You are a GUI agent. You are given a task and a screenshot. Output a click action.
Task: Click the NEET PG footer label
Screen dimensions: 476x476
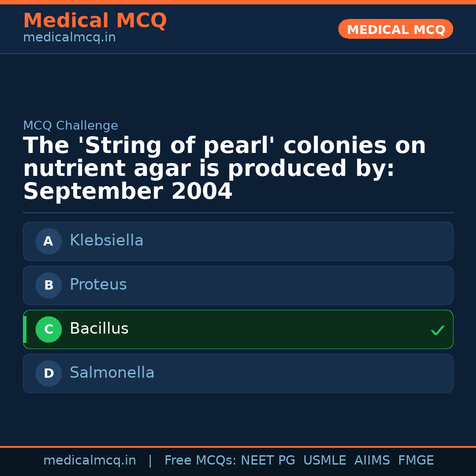click(268, 461)
